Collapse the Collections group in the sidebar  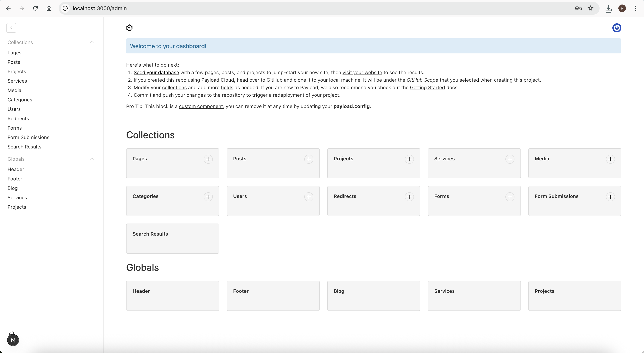coord(92,42)
